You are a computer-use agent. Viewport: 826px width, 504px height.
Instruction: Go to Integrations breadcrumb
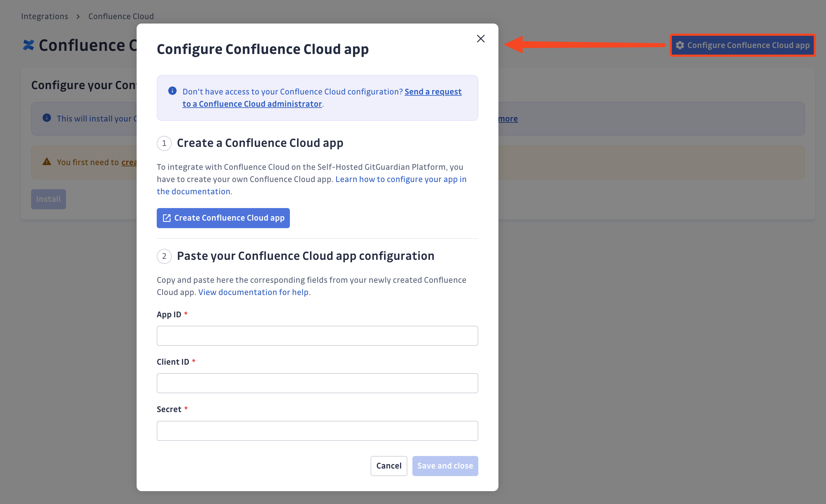(45, 16)
